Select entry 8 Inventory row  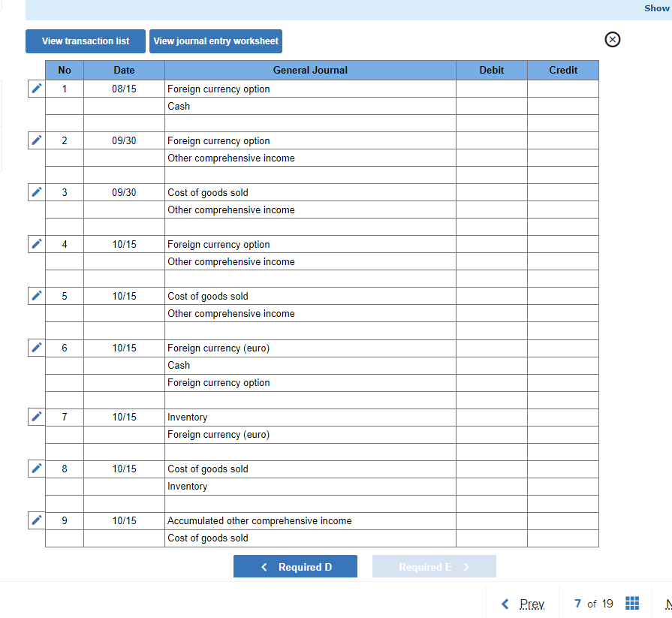pyautogui.click(x=310, y=487)
